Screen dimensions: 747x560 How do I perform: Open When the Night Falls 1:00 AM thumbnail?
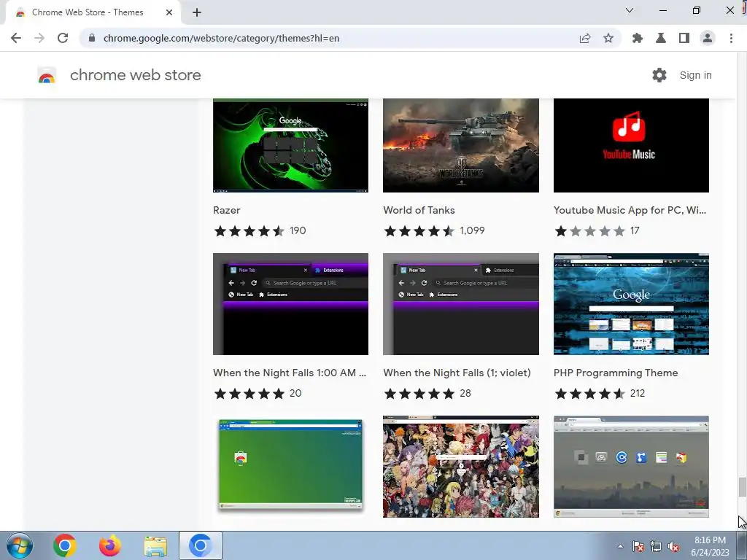click(290, 304)
